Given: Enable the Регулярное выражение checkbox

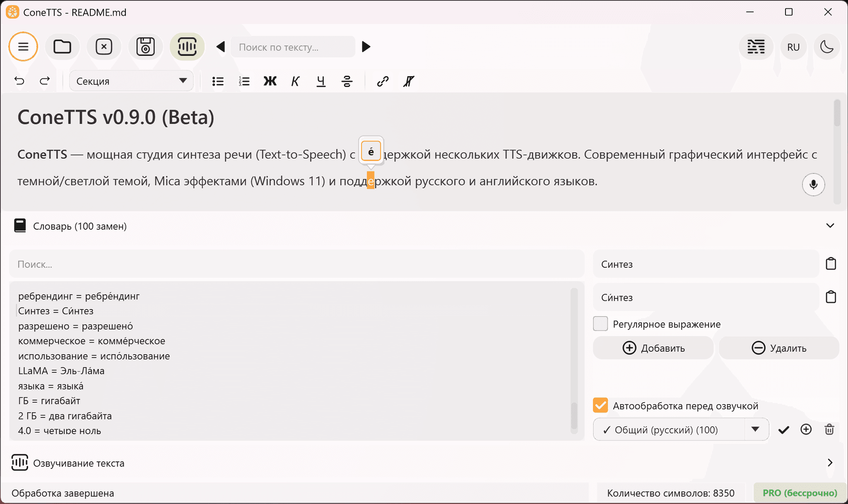Looking at the screenshot, I should [600, 324].
